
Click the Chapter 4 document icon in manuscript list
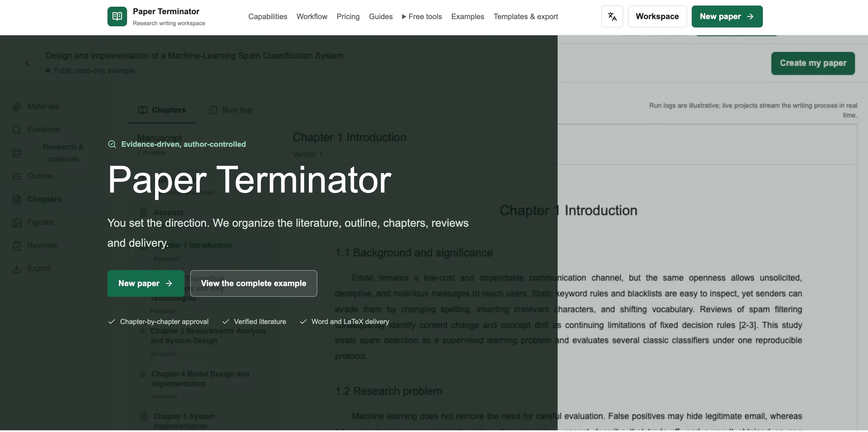tap(142, 374)
